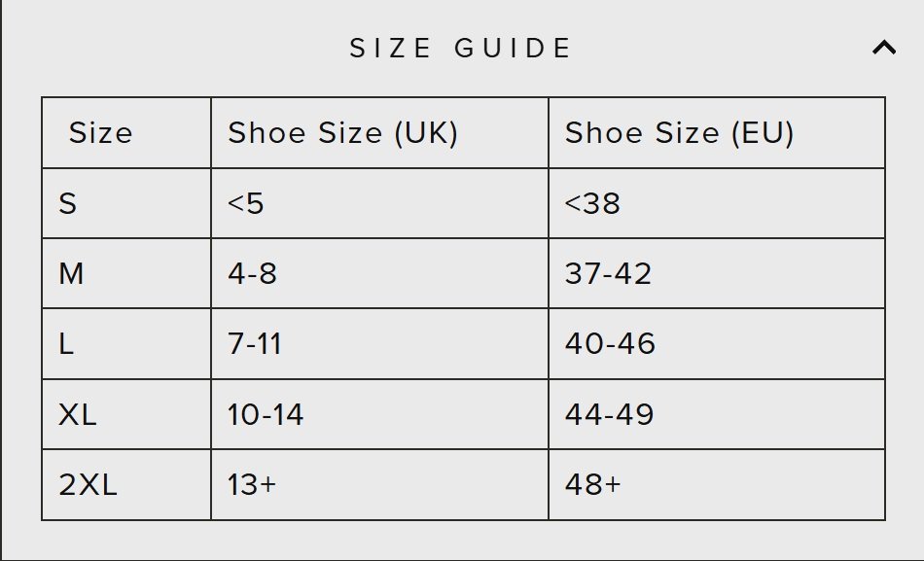Click the 2XL size cell
The width and height of the screenshot is (924, 561).
88,484
